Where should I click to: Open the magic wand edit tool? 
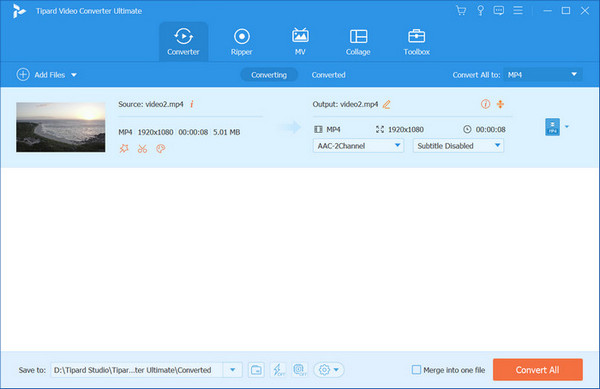coord(124,149)
